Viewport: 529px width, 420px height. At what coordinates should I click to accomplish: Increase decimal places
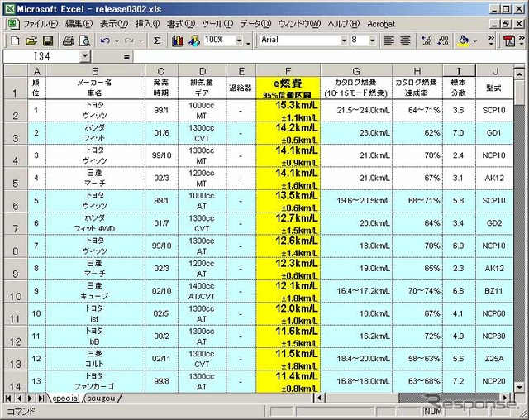427,41
